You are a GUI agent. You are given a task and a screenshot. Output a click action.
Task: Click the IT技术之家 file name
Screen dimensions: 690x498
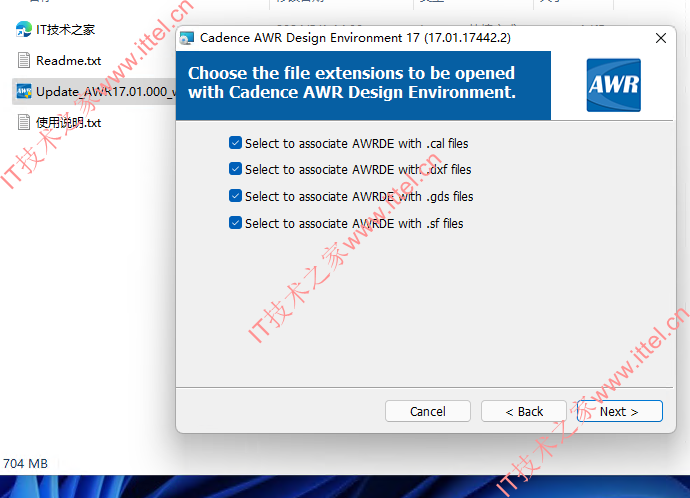(66, 29)
